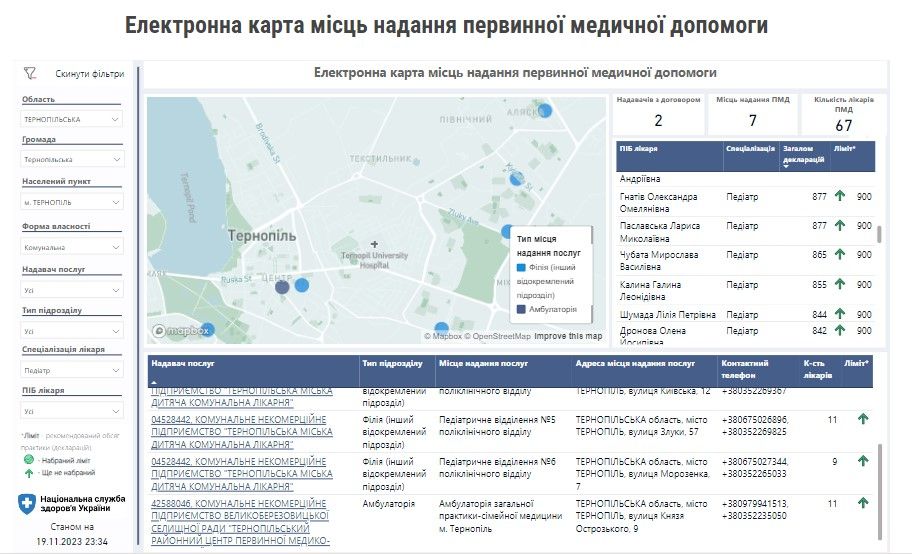Click the green arrow for Чубата Мирослава
Screen dimensions: 912x554
(840, 254)
